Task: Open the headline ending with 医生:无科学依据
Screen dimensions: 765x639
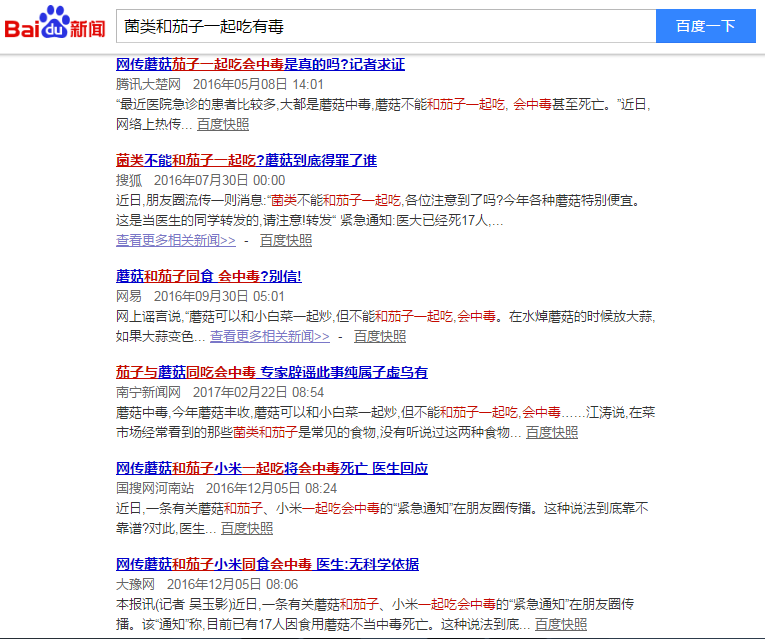Action: pos(267,564)
